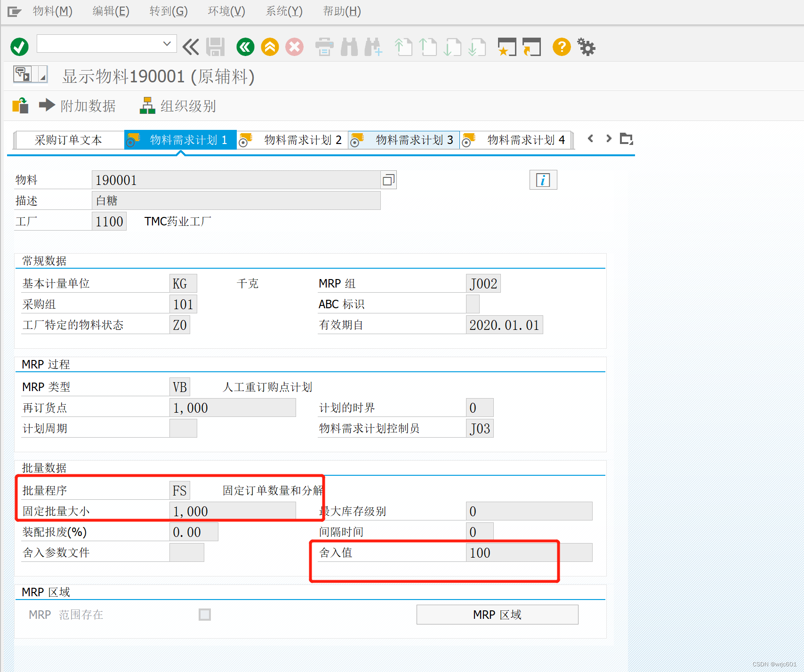Switch to 采购订单文本 tab
The width and height of the screenshot is (804, 672).
click(69, 140)
